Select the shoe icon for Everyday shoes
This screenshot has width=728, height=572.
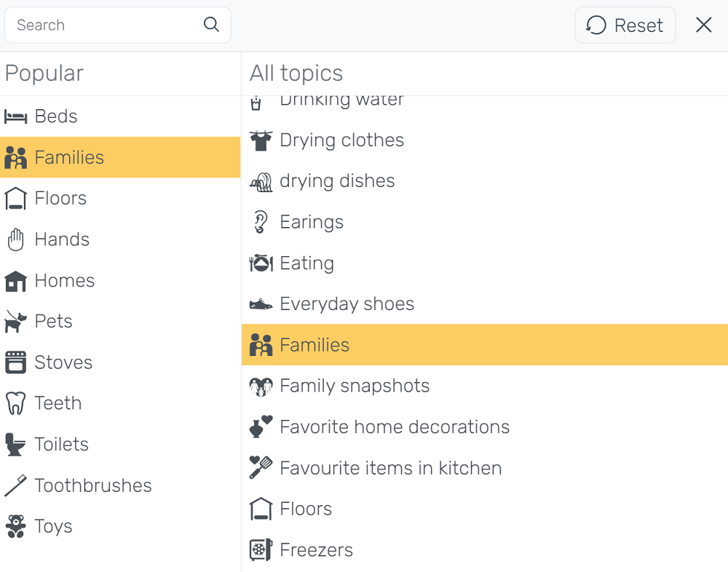click(x=261, y=305)
